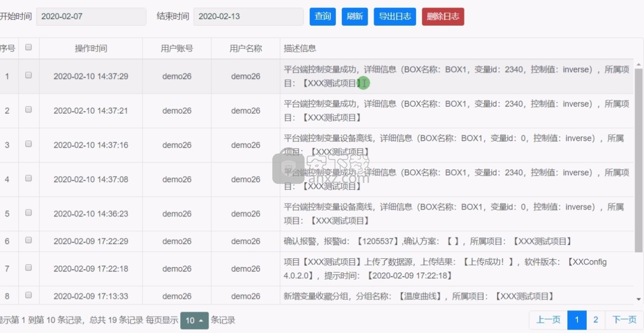Click the 设备离线 description in row 3

[x=454, y=145]
